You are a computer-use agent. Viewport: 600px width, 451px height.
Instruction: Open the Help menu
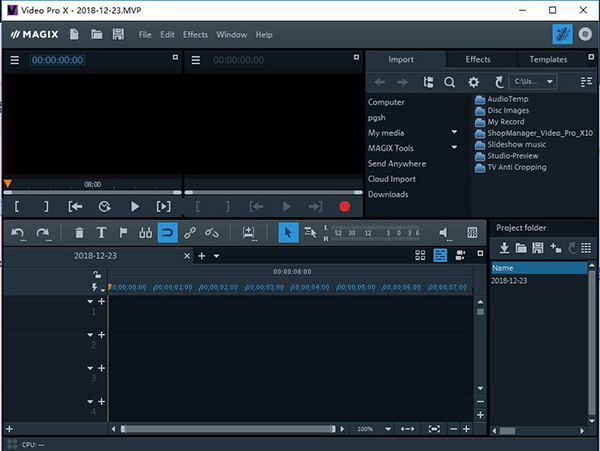[x=264, y=35]
